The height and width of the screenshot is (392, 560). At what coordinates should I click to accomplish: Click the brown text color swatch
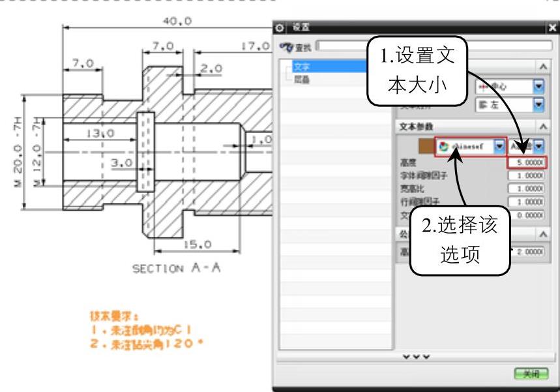[426, 146]
